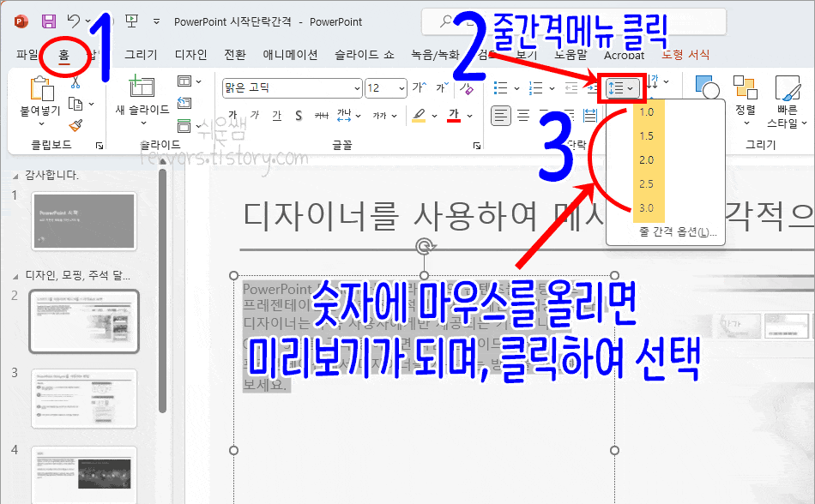The height and width of the screenshot is (504, 815).
Task: Open the font size dropdown
Action: [x=384, y=87]
